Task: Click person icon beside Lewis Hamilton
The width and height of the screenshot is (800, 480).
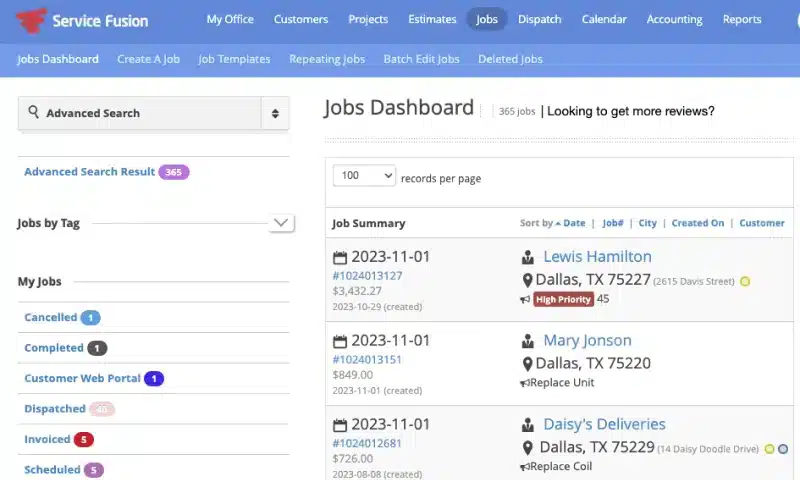Action: tap(528, 257)
